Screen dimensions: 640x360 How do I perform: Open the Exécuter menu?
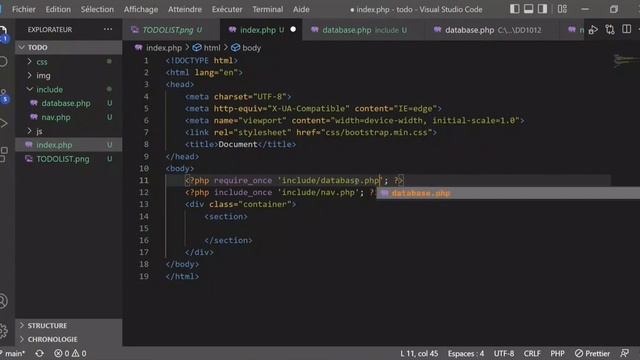coord(227,9)
